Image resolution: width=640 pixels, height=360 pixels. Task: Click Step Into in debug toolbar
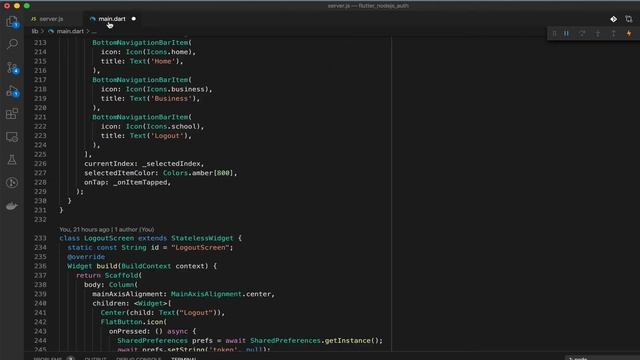[x=598, y=33]
